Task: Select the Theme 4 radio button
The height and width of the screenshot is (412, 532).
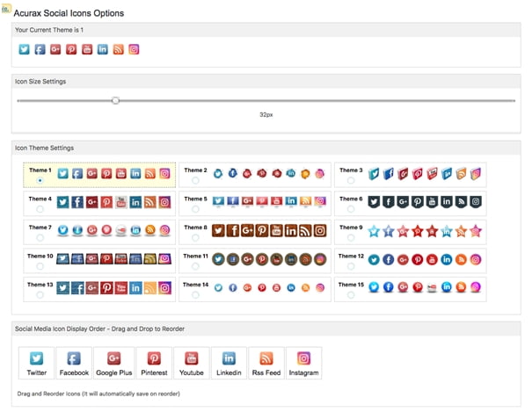Action: (40, 209)
